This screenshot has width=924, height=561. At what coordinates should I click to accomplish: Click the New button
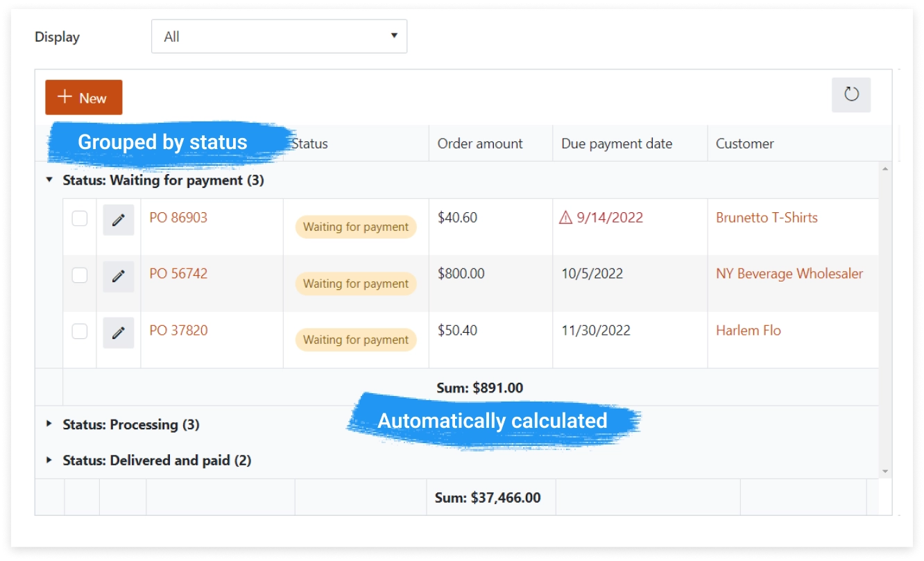(x=84, y=98)
